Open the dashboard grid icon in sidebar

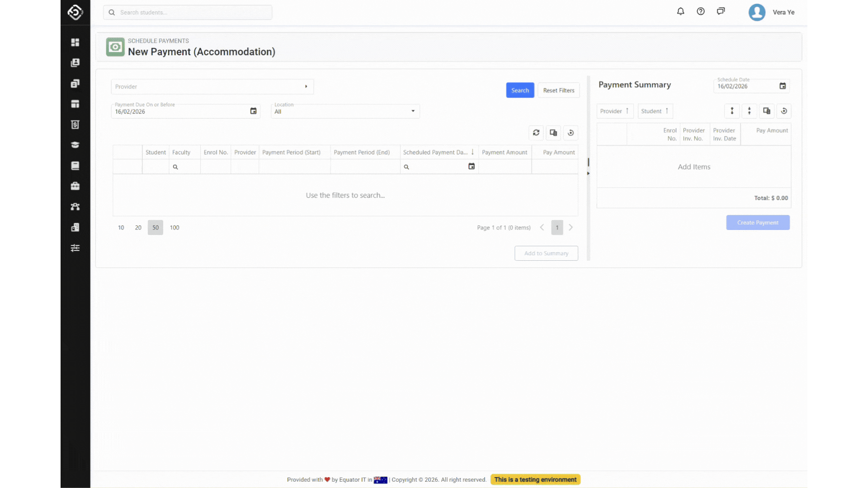(x=75, y=42)
